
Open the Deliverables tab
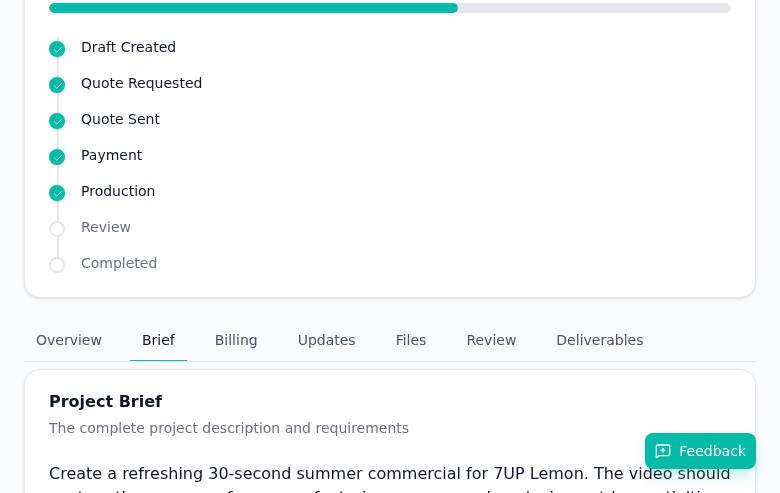599,340
